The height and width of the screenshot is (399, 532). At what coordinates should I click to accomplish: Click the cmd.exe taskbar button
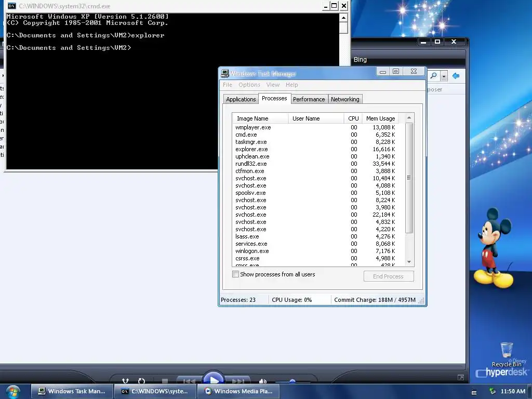(x=155, y=391)
